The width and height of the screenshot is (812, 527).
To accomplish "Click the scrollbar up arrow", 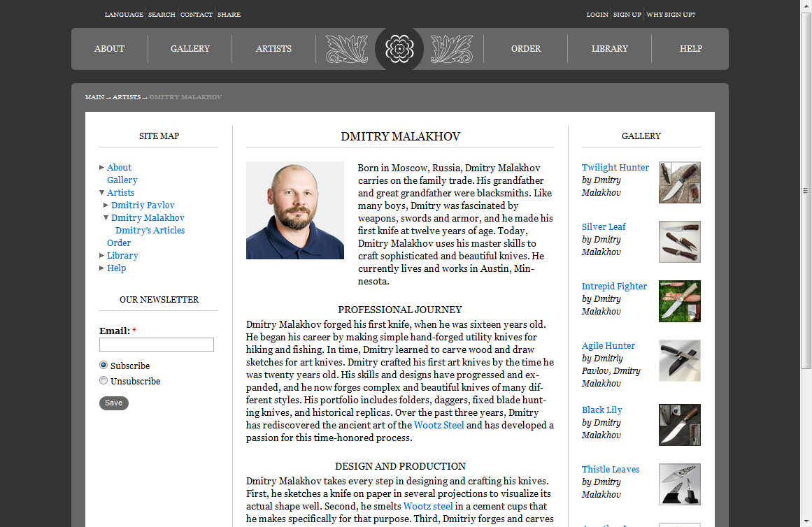I will [806, 5].
